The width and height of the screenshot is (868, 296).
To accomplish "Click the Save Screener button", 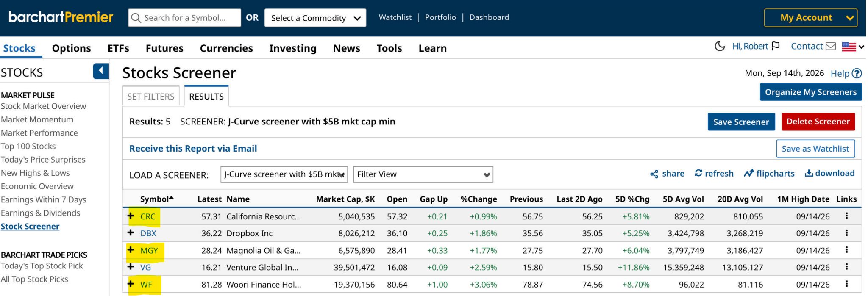I will click(x=741, y=122).
